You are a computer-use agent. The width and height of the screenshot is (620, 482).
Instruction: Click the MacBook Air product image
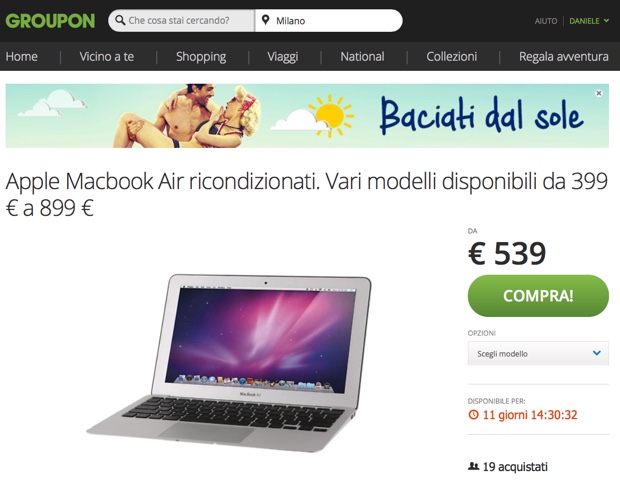tap(229, 363)
